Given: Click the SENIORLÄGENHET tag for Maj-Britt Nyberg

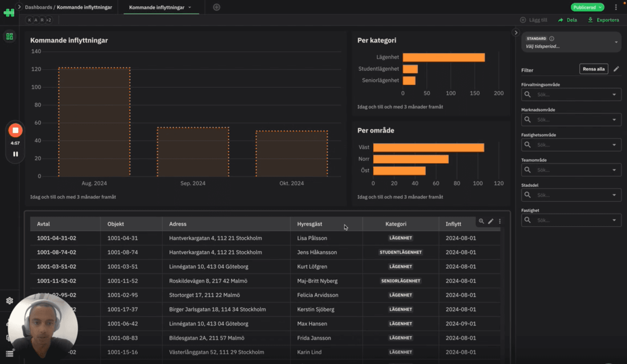Looking at the screenshot, I should (x=401, y=281).
